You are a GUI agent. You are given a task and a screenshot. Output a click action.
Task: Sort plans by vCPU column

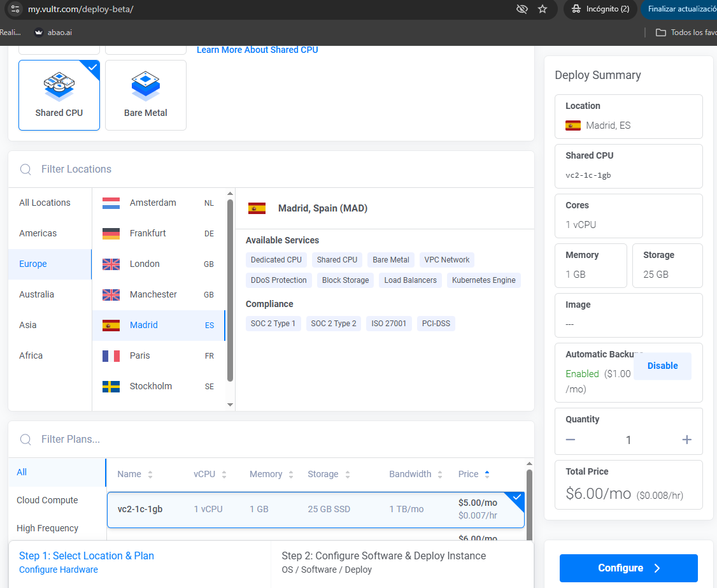click(210, 474)
